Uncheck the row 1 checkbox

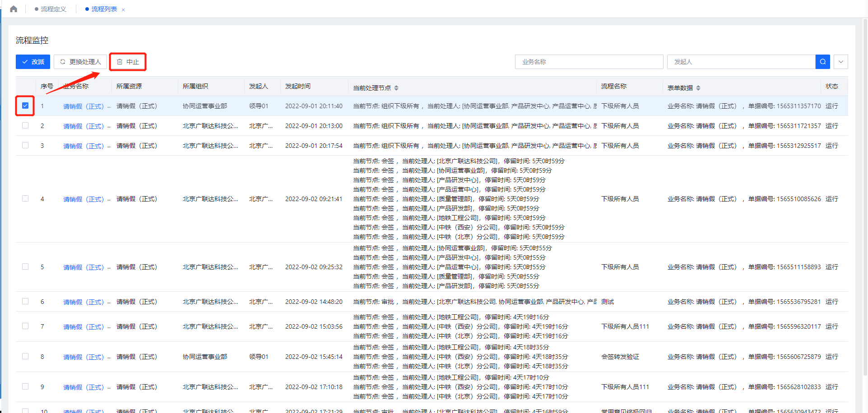(25, 106)
